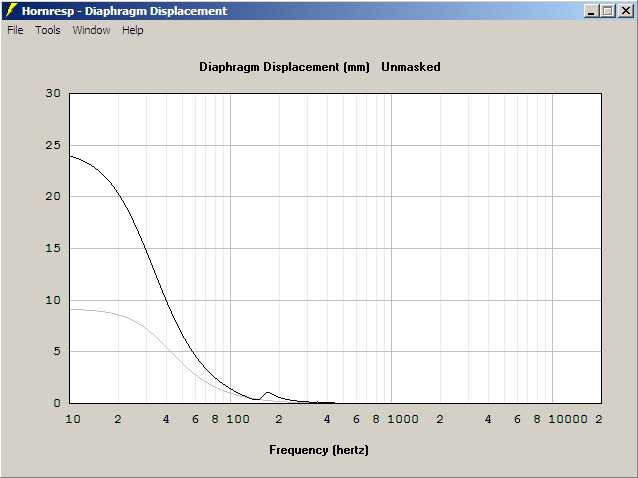Click the y-axis value 5

click(57, 351)
